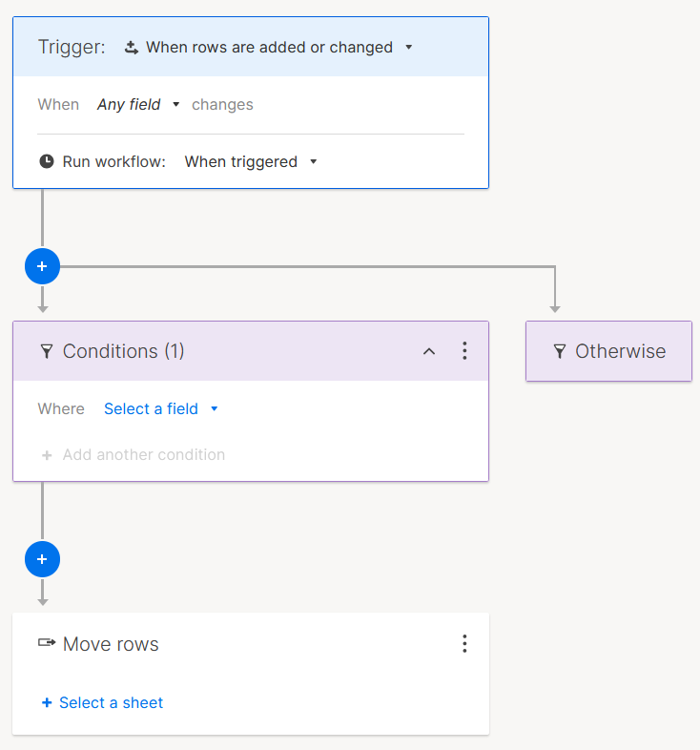Screen dimensions: 700x750
Task: Open the 'When triggered' schedule dropdown
Action: tap(250, 161)
